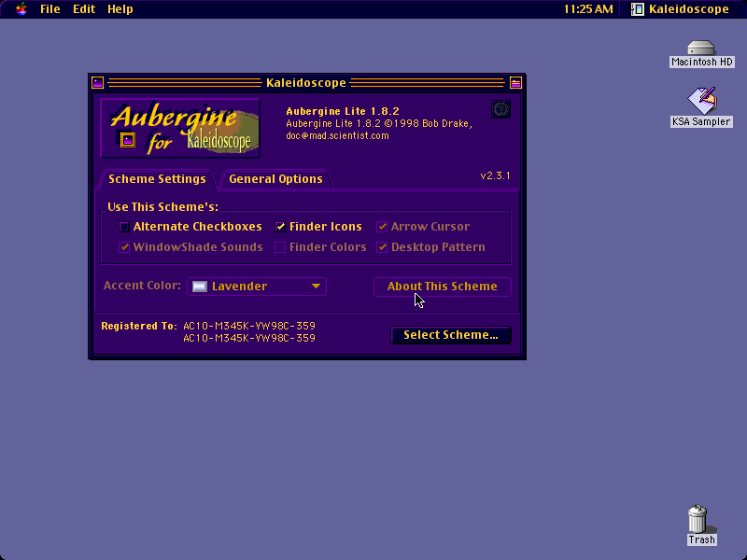Click the v2.3.1 version label
Image resolution: width=747 pixels, height=560 pixels.
click(x=495, y=175)
